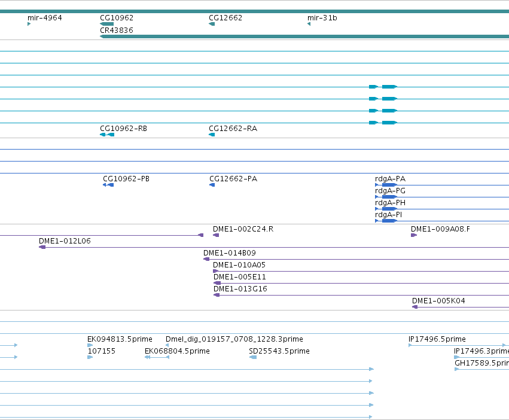Image resolution: width=509 pixels, height=420 pixels.
Task: Select the mir-4964 gene arrow glyph
Action: click(29, 24)
